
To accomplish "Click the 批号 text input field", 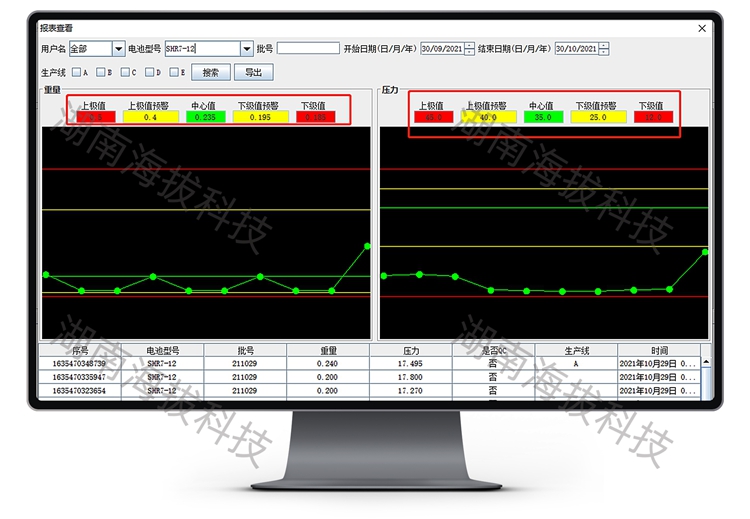I will coord(308,48).
